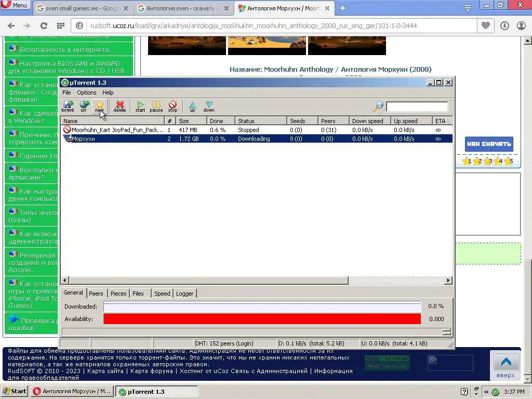
Task: Click the вверх scroll-to-top button
Action: pos(506,365)
